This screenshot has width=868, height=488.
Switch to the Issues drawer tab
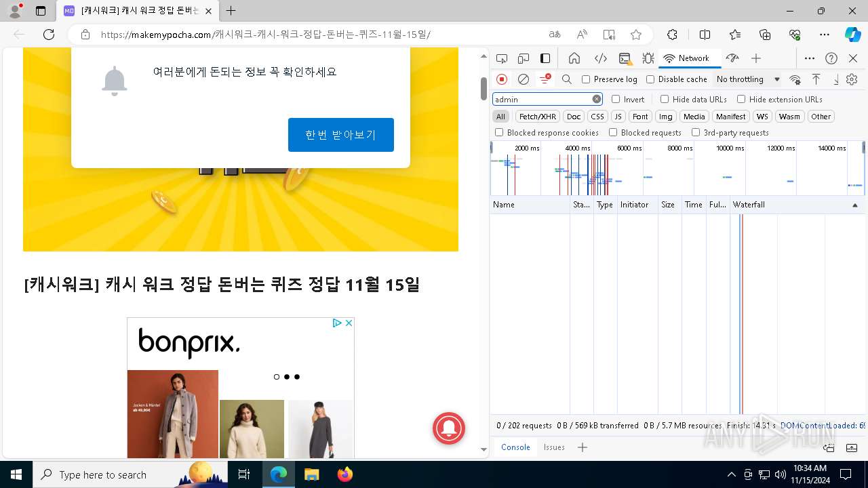(554, 447)
